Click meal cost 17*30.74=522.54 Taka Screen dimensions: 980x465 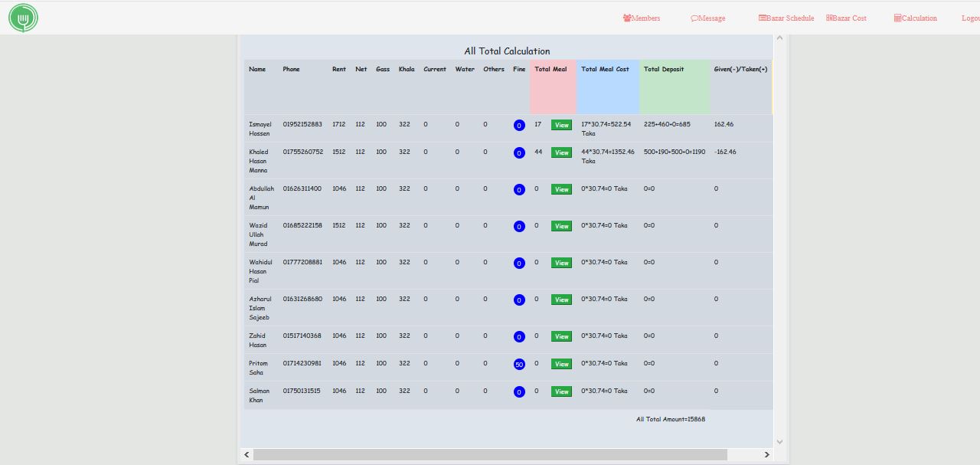click(606, 129)
